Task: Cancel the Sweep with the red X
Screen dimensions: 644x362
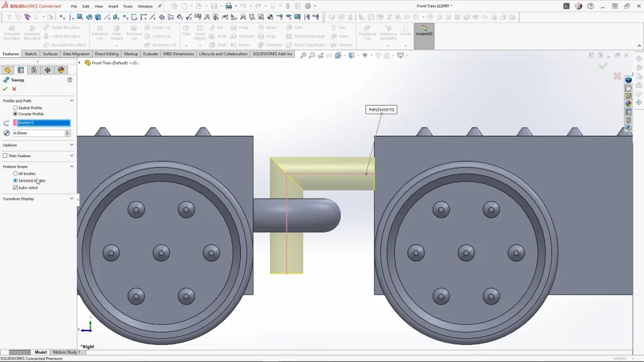Action: pyautogui.click(x=14, y=89)
